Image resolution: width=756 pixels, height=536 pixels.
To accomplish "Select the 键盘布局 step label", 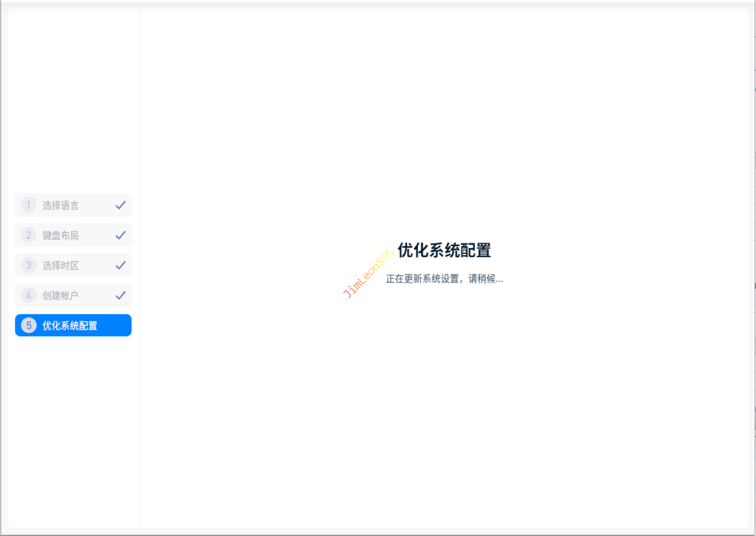I will pyautogui.click(x=61, y=236).
